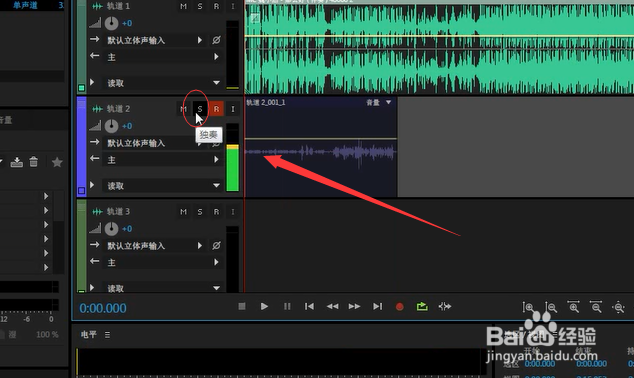The image size is (634, 378).
Task: Click 轨道 1 volume value +0
Action: 127,23
